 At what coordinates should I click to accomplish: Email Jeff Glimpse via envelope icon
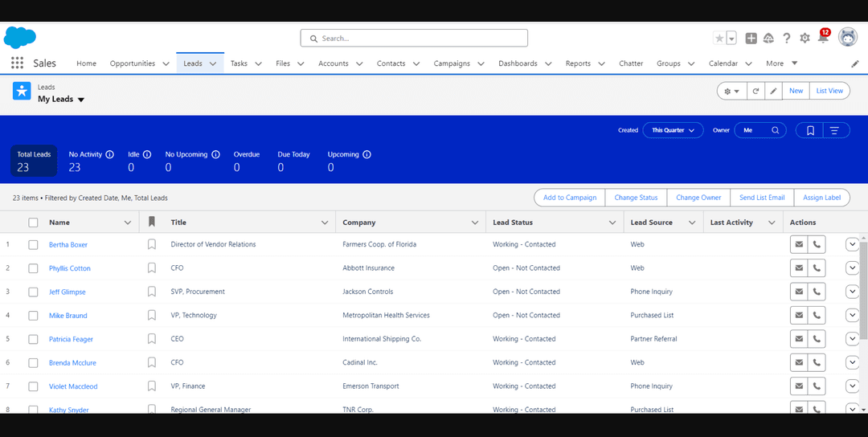[799, 292]
